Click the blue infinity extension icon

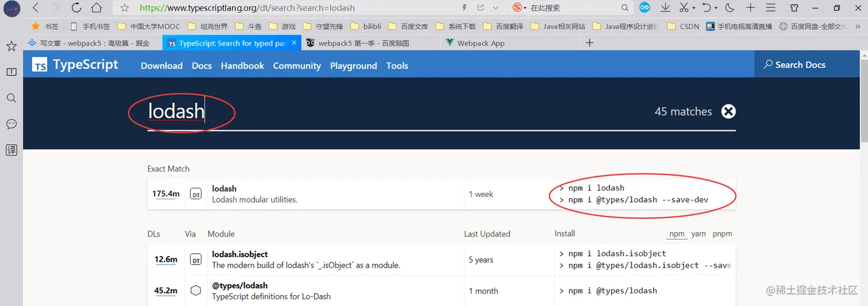click(x=645, y=7)
